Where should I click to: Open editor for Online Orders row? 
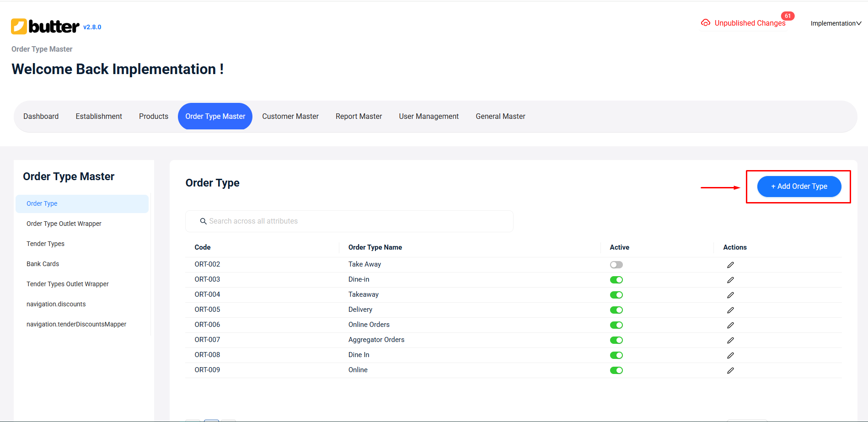[x=730, y=326]
